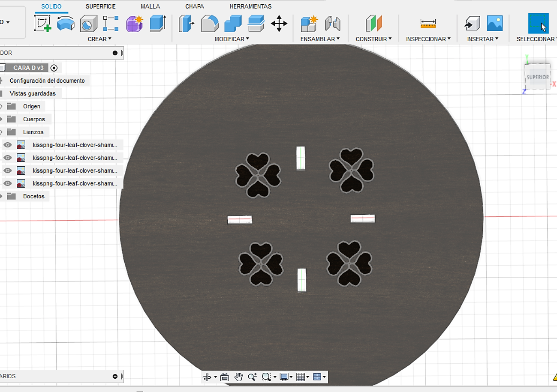Select the Press Pull tool

coord(186,23)
